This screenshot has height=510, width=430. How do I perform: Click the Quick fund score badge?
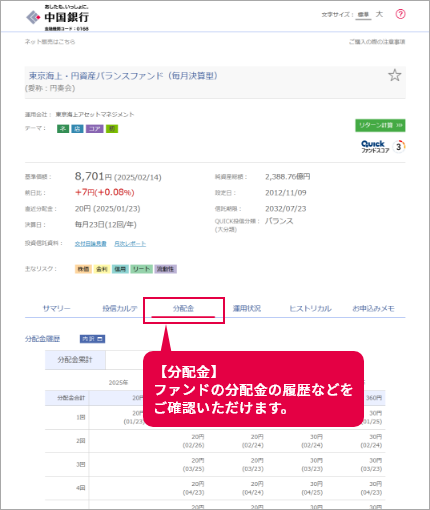click(383, 147)
